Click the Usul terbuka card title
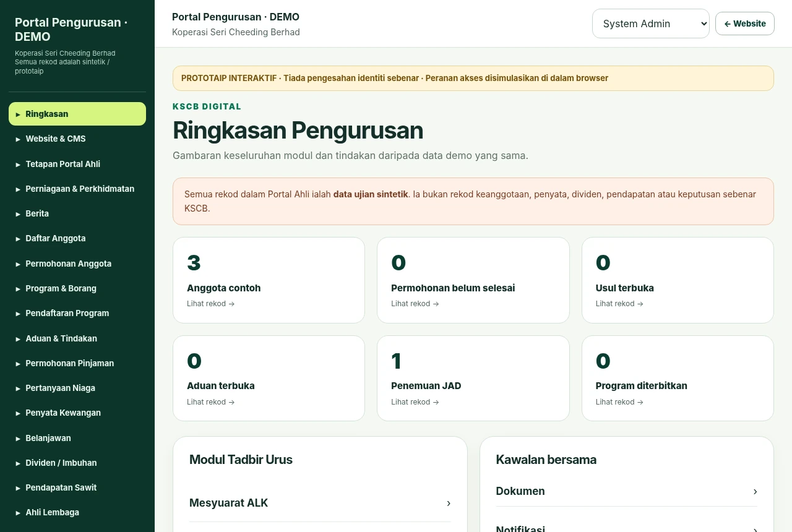Image resolution: width=792 pixels, height=532 pixels. pyautogui.click(x=625, y=288)
